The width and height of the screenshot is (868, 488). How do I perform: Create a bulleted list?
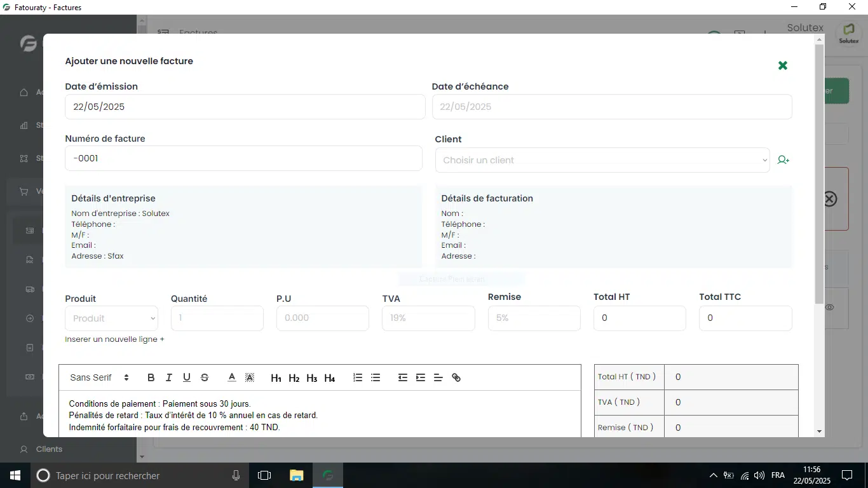[376, 377]
